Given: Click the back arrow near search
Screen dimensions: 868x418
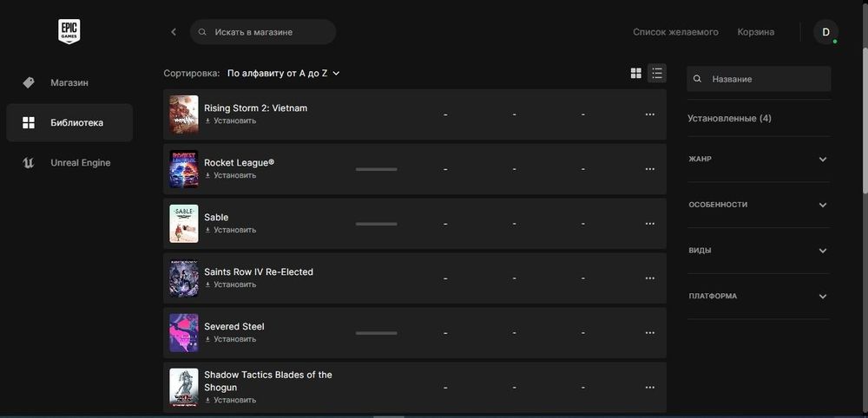Looking at the screenshot, I should point(174,32).
